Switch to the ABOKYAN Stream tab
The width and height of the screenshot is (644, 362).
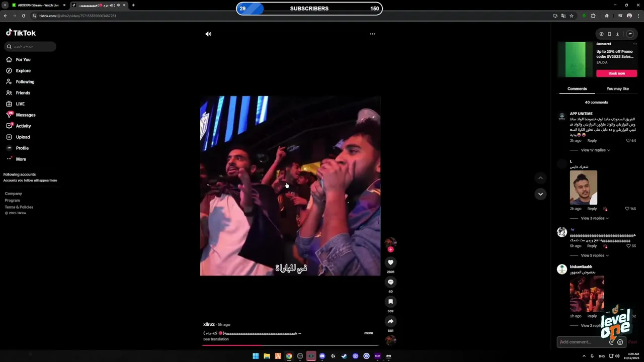tap(38, 5)
